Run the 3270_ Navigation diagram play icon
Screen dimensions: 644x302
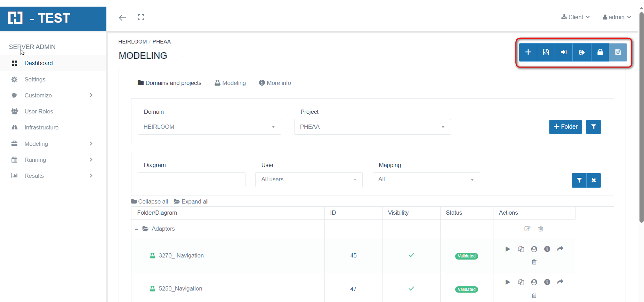pyautogui.click(x=508, y=249)
